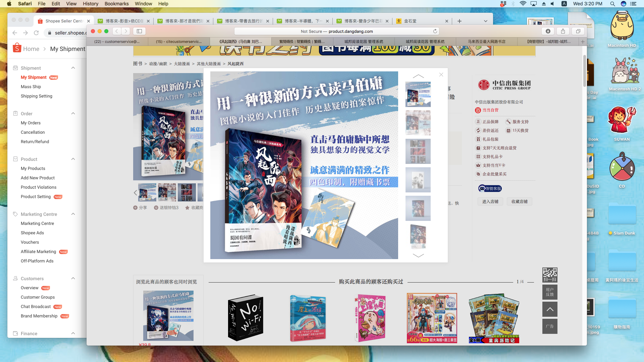Click QR code 扫一扫 icon
The height and width of the screenshot is (362, 644).
pos(550,275)
